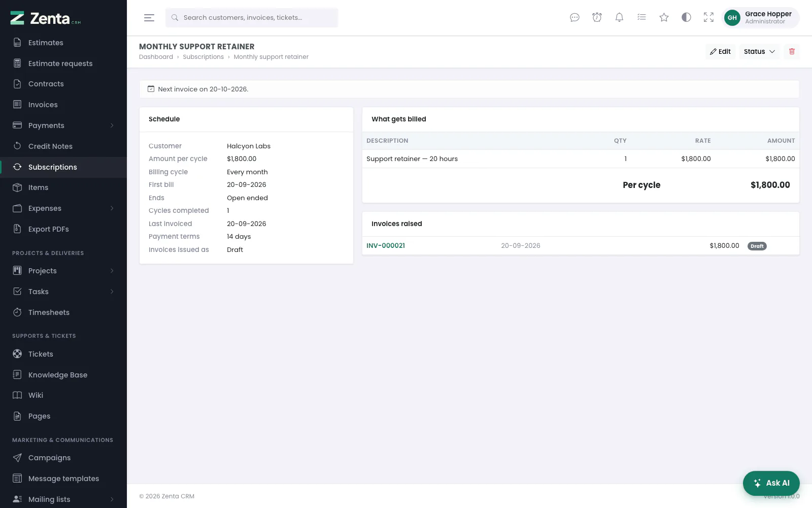
Task: Open Tickets in the sidebar
Action: pos(63,354)
